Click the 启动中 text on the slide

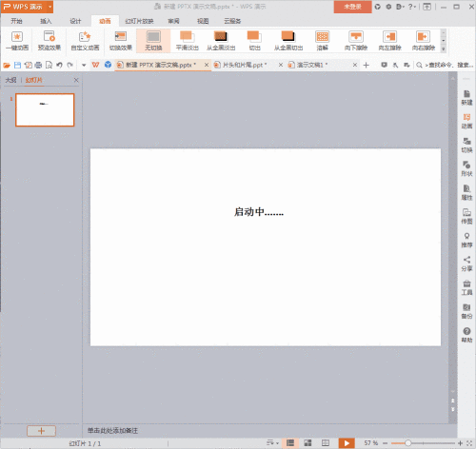point(259,212)
